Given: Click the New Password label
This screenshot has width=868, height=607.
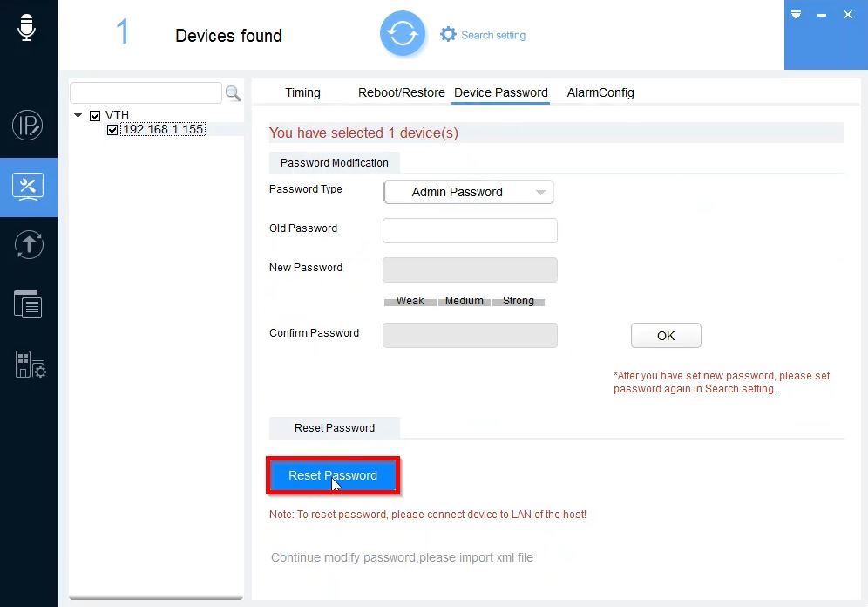Looking at the screenshot, I should click(306, 268).
